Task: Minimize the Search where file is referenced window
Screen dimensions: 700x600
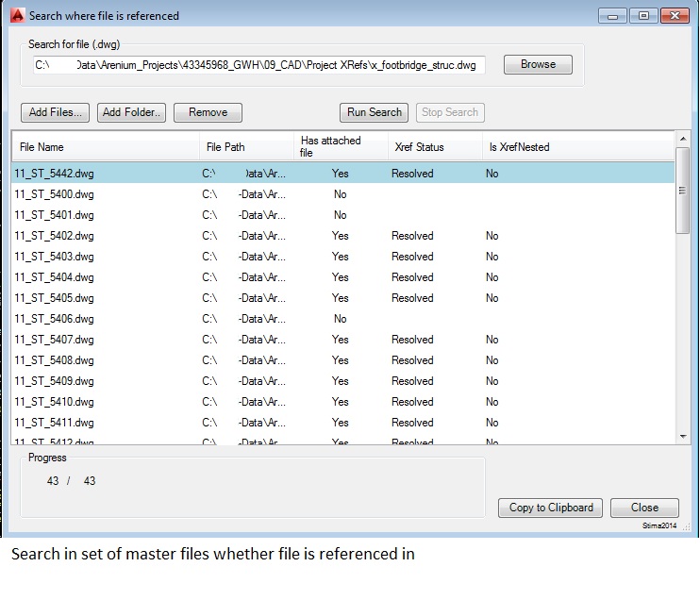Action: [x=612, y=16]
